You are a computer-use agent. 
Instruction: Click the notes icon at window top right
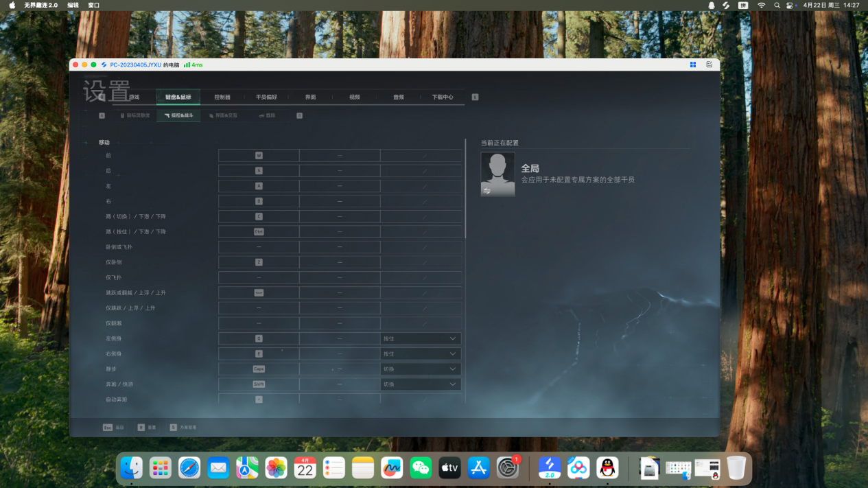click(709, 65)
